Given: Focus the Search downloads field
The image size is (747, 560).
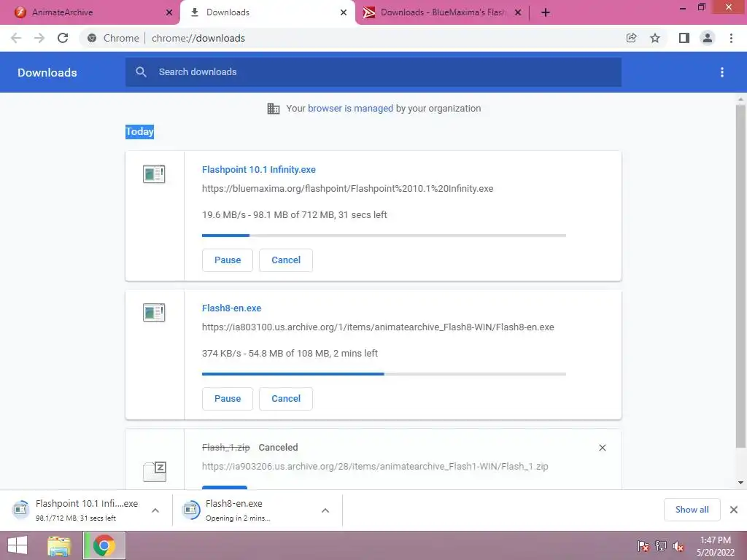Looking at the screenshot, I should click(x=373, y=72).
